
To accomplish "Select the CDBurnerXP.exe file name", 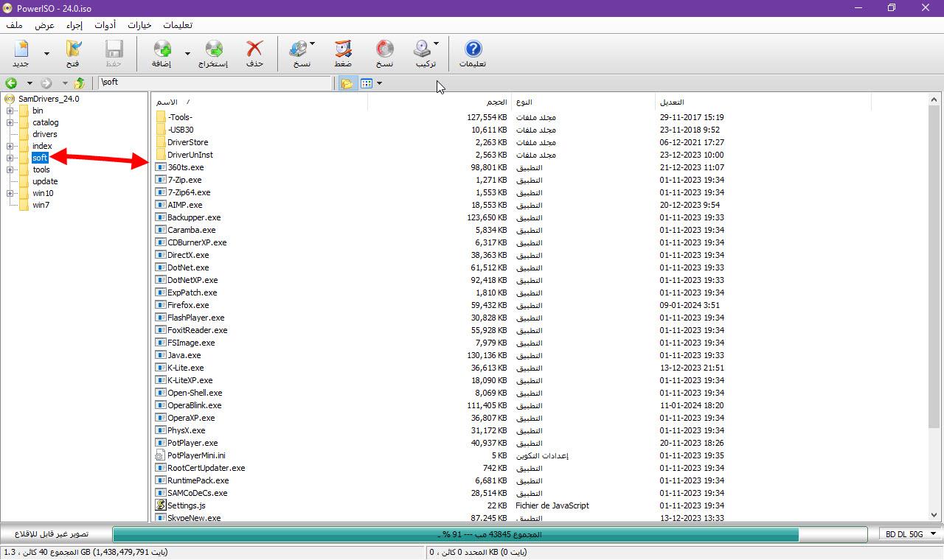I will point(197,242).
